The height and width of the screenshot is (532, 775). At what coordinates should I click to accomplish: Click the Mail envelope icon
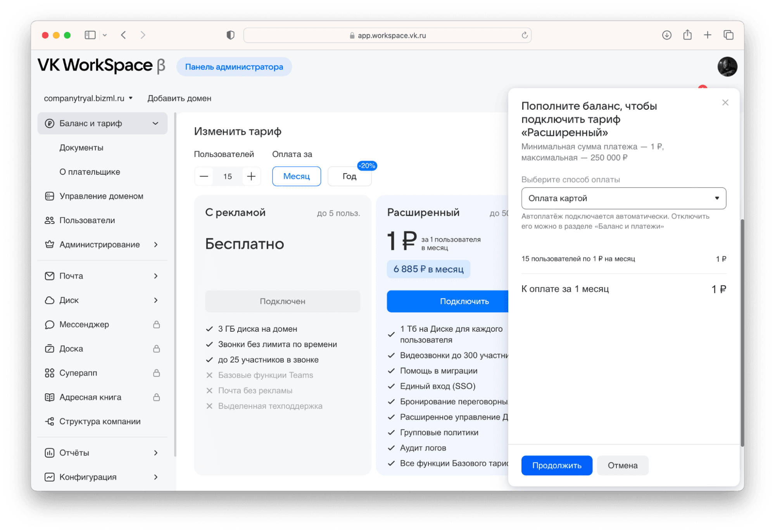[x=49, y=276]
